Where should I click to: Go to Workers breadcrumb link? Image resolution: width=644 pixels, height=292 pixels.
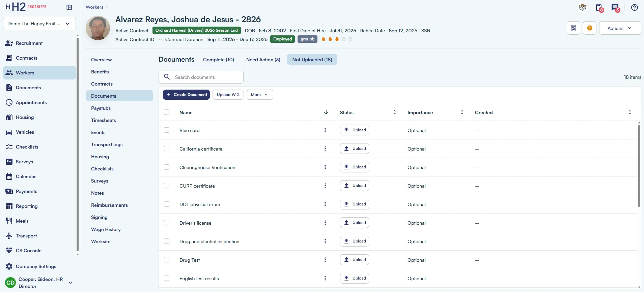point(94,7)
